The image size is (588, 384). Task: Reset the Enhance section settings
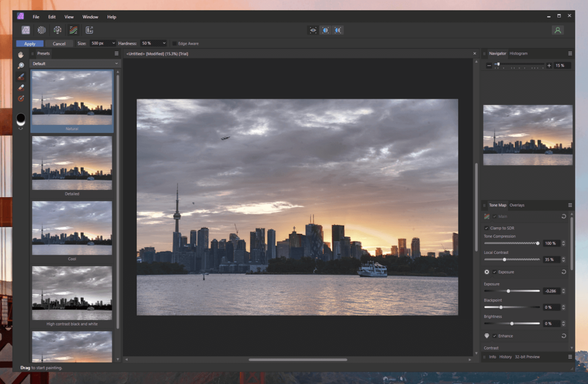564,336
